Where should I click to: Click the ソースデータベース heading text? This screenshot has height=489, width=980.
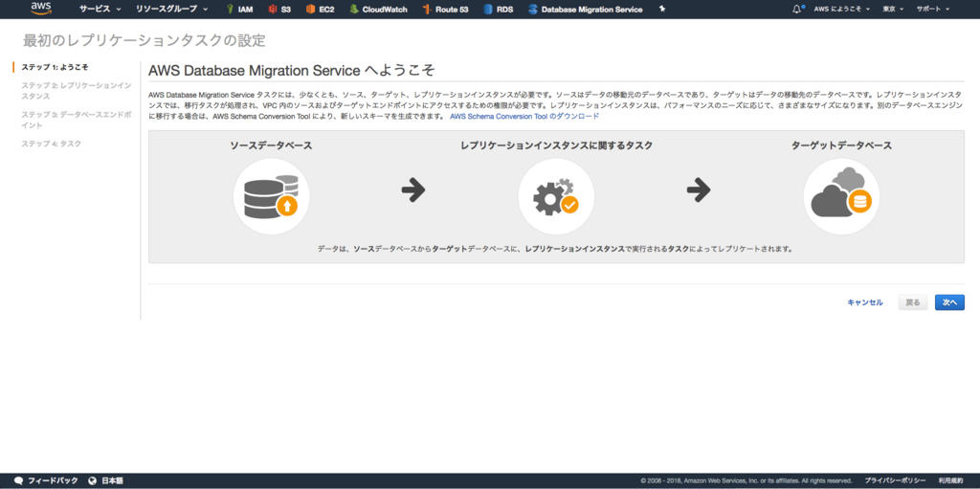coord(271,145)
